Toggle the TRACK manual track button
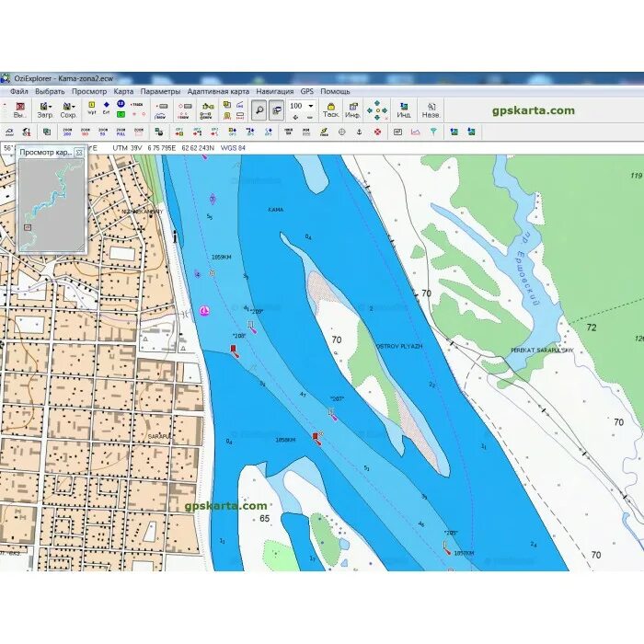The image size is (644, 644). 138,105
